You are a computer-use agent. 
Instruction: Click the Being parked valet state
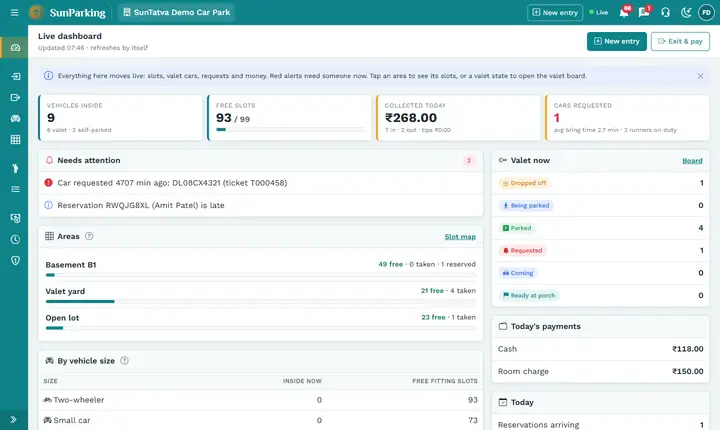tap(526, 205)
